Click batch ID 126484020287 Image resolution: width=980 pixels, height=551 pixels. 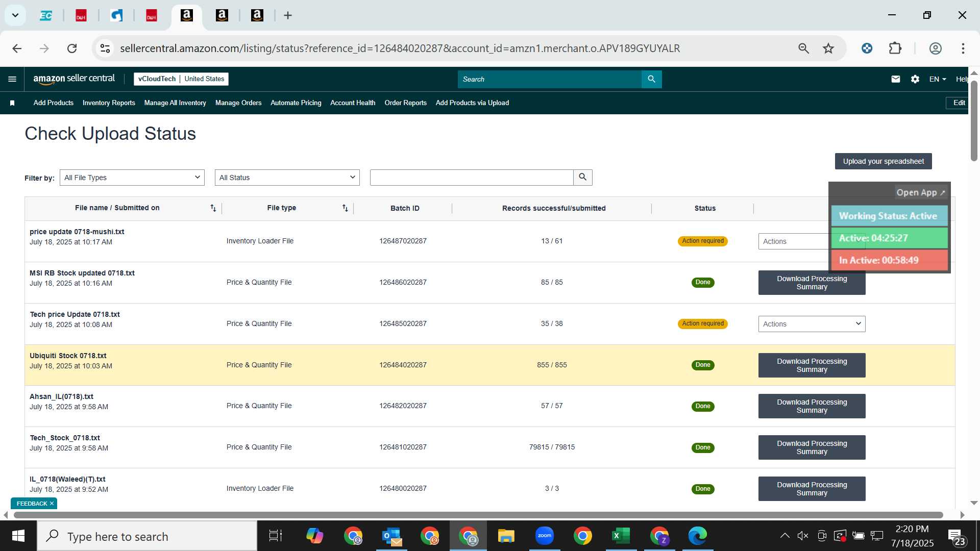pos(403,365)
